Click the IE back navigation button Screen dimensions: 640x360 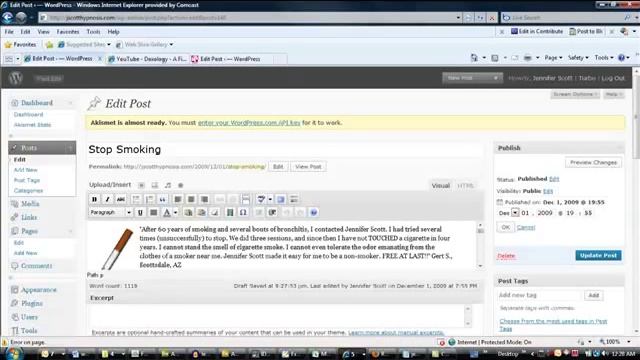point(8,18)
